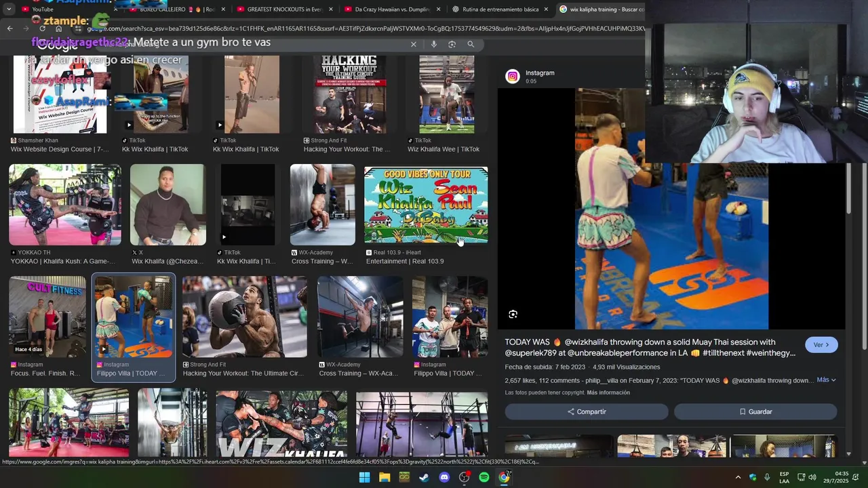Launch Steam from taskbar
Image resolution: width=868 pixels, height=488 pixels.
click(x=424, y=477)
